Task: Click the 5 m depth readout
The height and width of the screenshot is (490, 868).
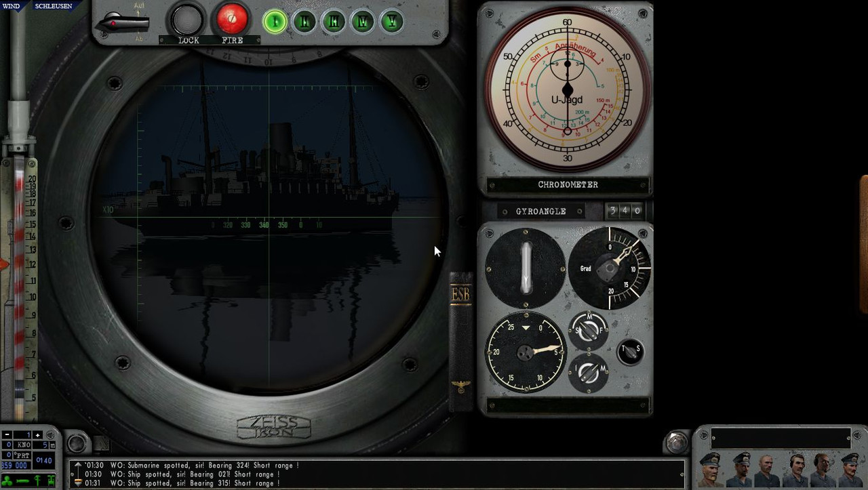Action: click(x=45, y=445)
